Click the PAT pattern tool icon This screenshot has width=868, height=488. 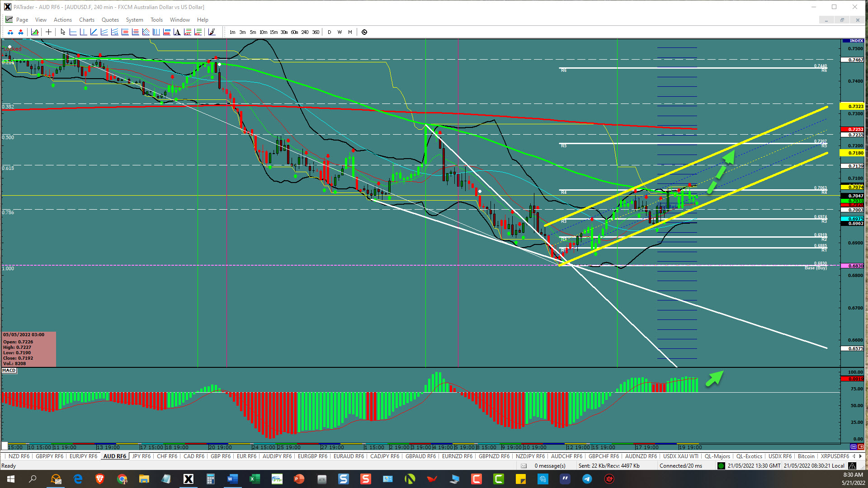point(187,32)
